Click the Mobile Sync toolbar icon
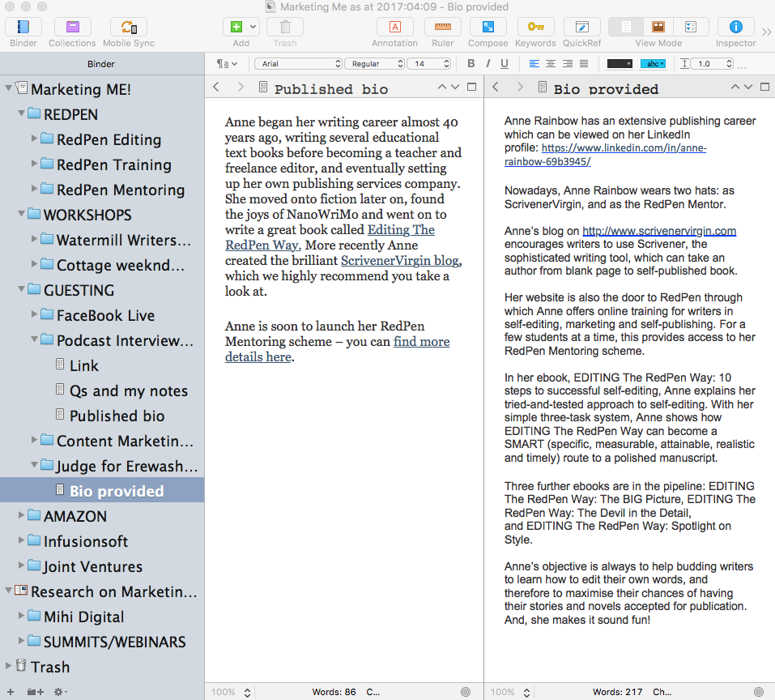Screen dimensions: 775x700 (129, 28)
